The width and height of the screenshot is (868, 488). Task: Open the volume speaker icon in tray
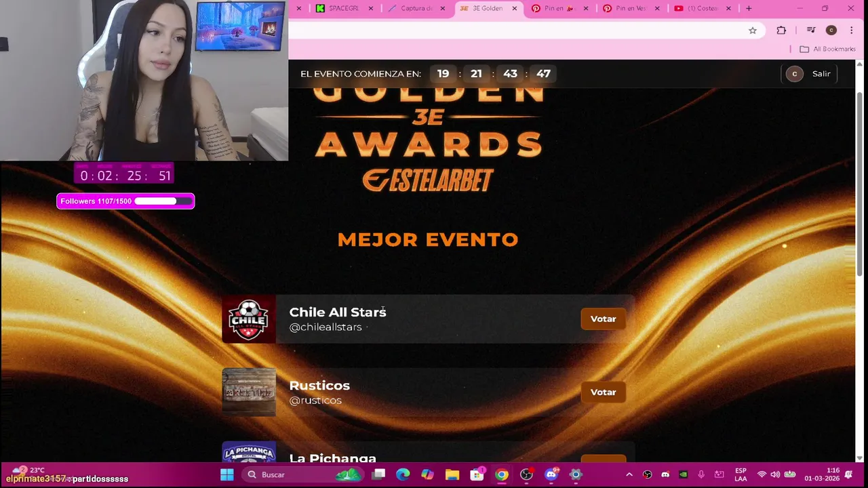point(775,474)
